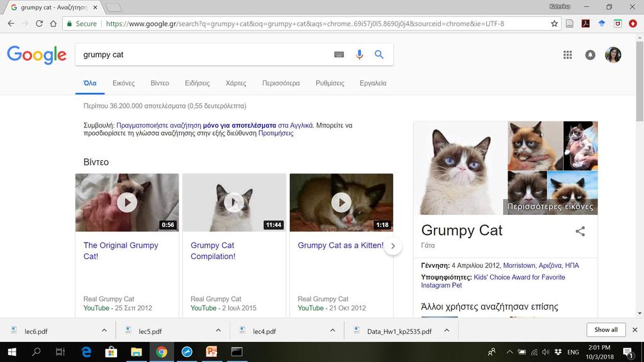Switch to the Χάρτες tab
This screenshot has width=644, height=362.
(x=236, y=83)
